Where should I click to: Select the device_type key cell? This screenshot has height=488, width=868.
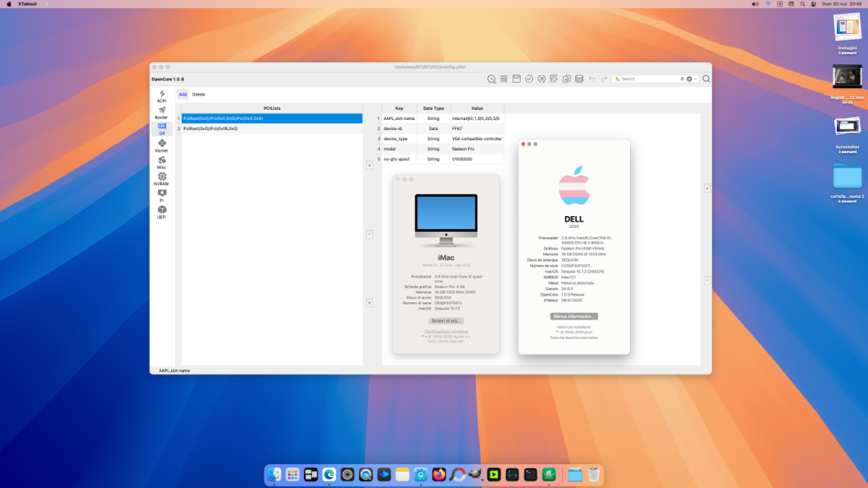click(x=399, y=138)
